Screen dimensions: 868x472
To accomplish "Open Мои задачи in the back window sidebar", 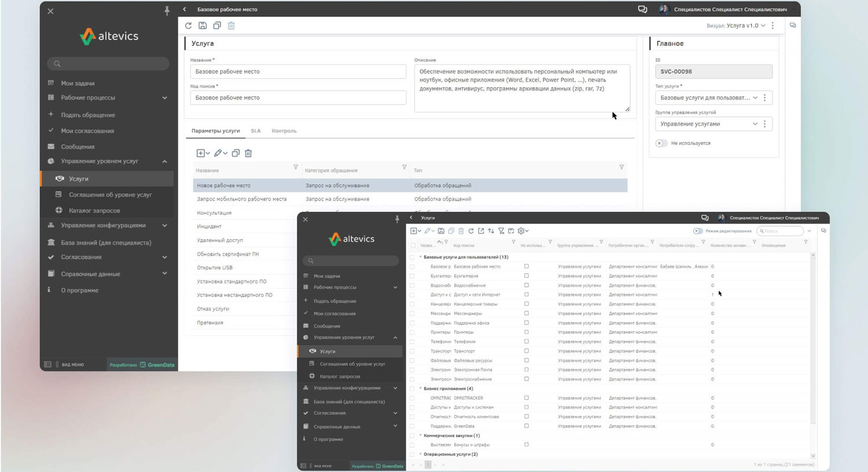I will 78,83.
